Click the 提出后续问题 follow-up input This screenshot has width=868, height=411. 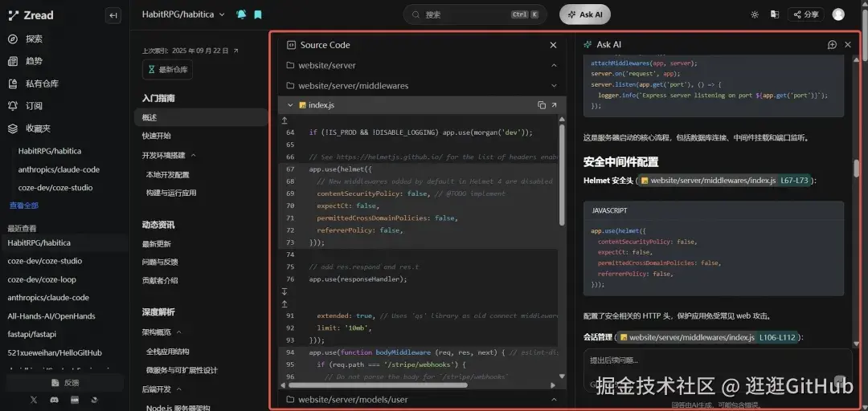coord(718,360)
